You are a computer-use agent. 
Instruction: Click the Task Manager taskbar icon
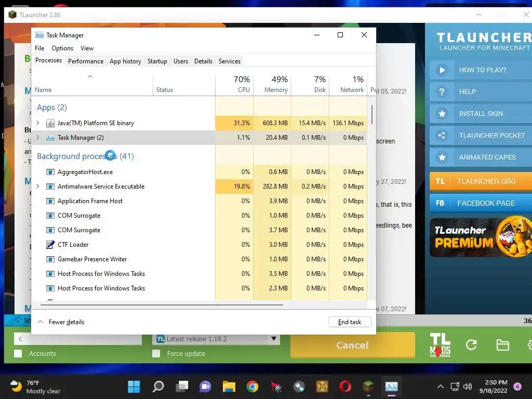click(x=392, y=387)
